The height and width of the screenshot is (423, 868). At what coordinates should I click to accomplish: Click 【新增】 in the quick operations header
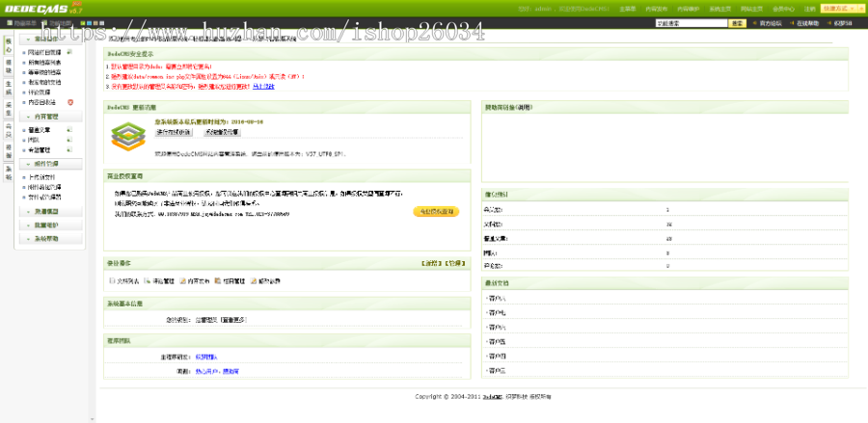432,263
